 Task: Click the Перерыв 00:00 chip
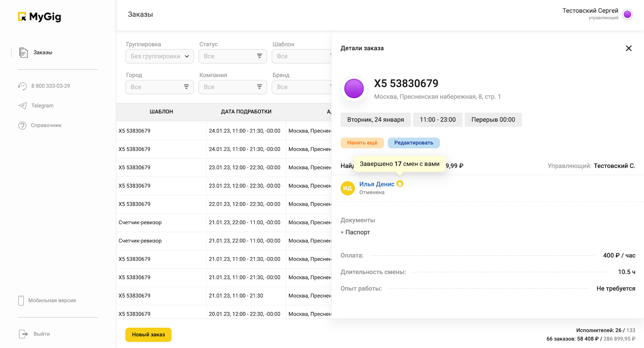[493, 119]
